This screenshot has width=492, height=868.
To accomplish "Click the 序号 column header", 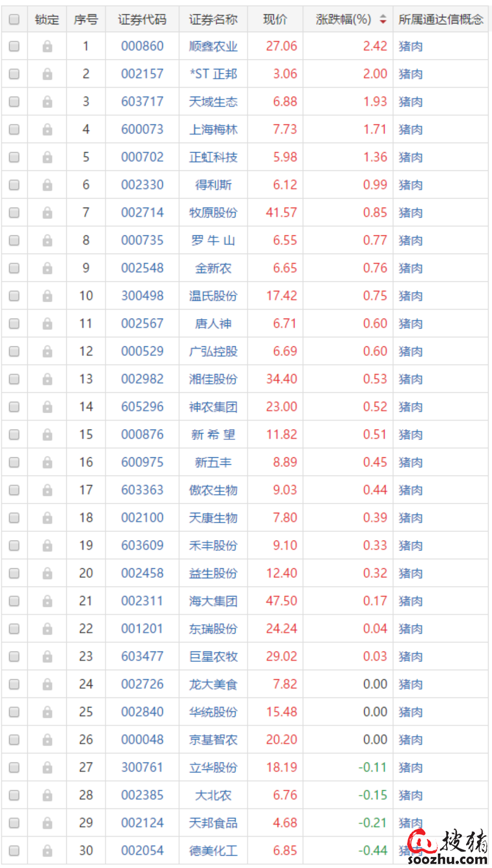I will click(x=86, y=19).
